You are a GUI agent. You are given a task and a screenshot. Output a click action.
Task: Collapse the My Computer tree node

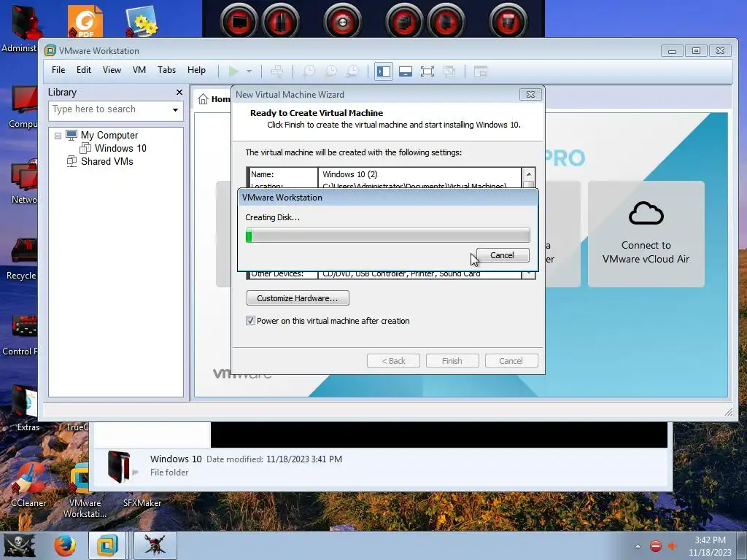click(58, 136)
